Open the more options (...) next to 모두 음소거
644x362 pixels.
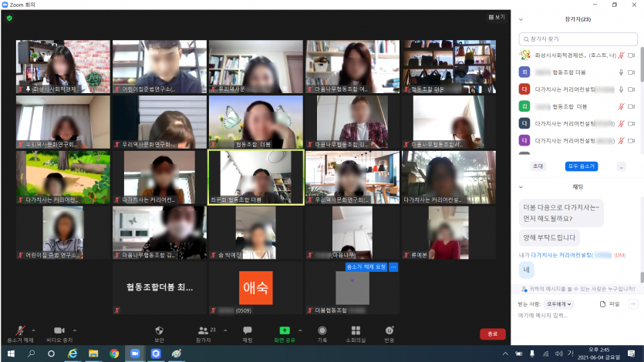(622, 166)
